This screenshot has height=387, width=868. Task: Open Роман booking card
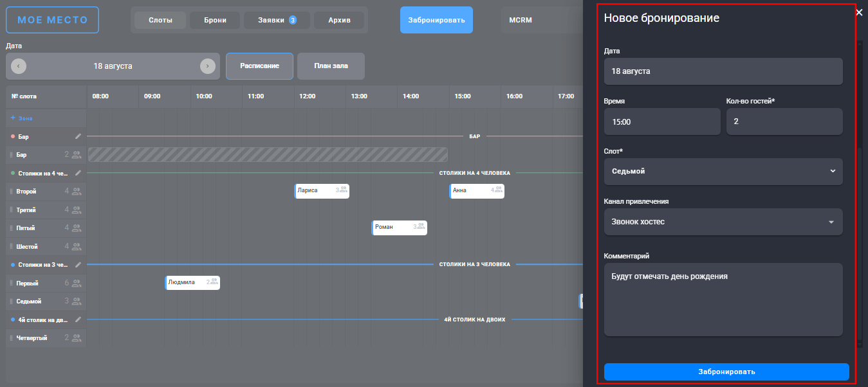click(400, 228)
